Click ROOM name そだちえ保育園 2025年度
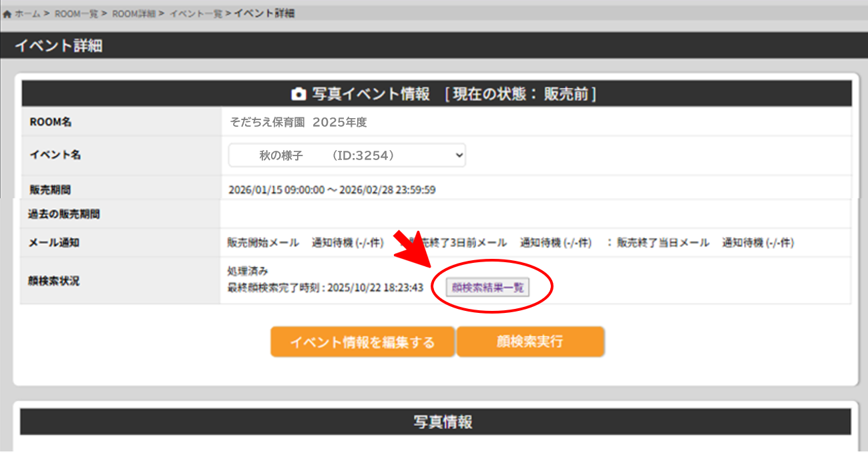This screenshot has height=453, width=868. point(298,123)
